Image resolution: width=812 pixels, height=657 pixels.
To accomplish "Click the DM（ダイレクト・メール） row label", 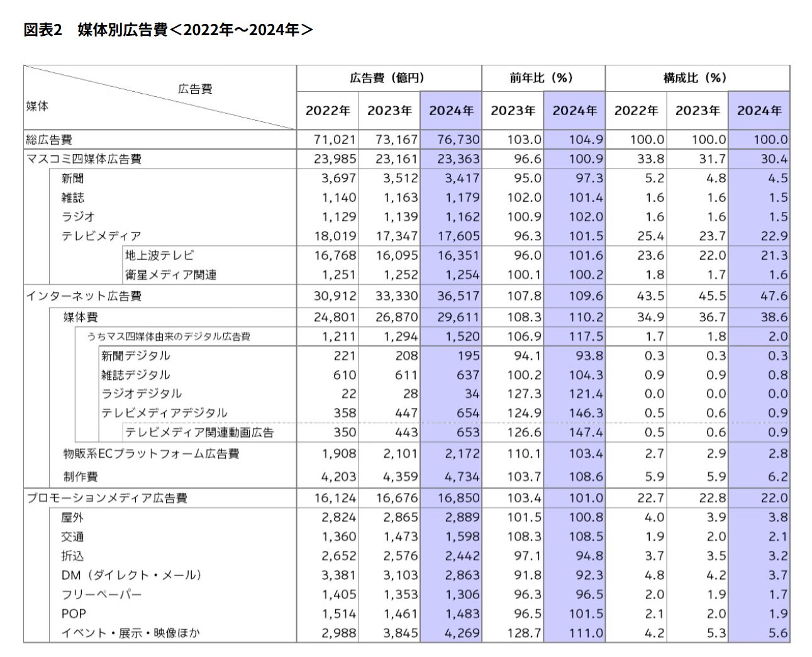I will tap(131, 575).
